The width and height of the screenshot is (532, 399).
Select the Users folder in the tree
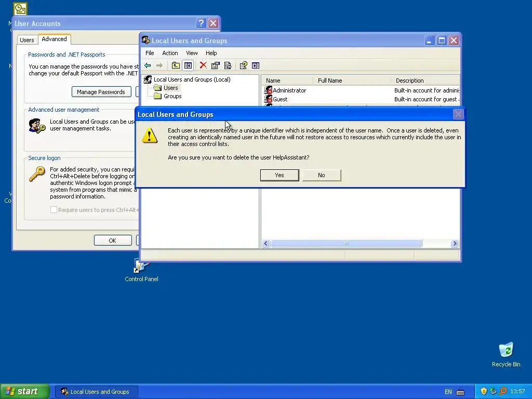tap(170, 88)
